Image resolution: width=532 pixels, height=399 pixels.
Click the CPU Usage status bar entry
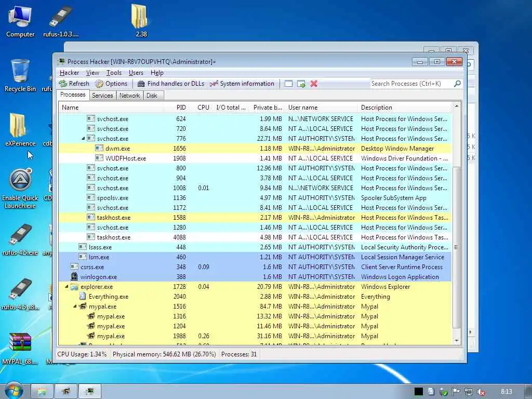[82, 354]
